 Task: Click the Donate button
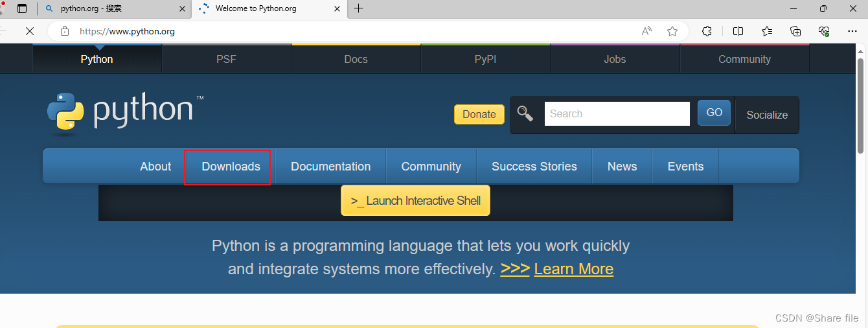tap(479, 114)
